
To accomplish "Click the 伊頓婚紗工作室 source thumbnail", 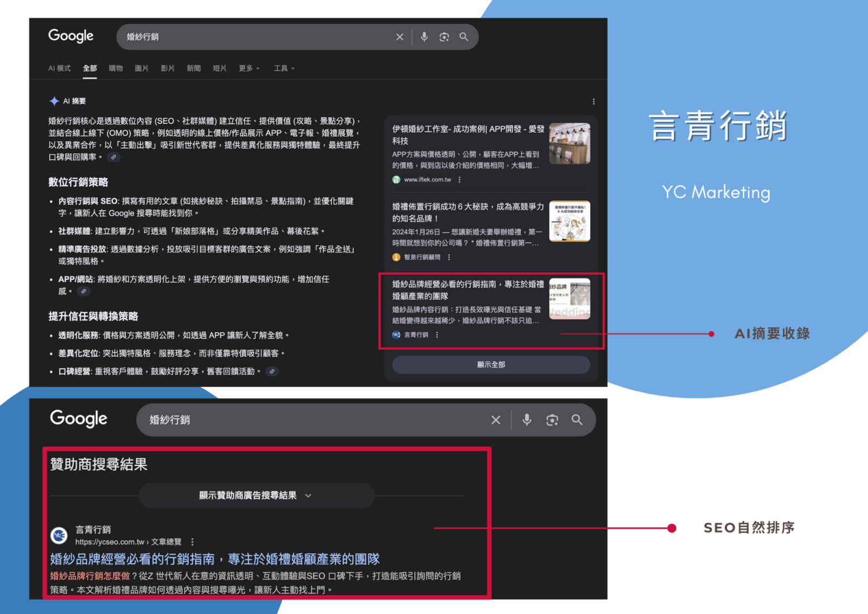I will click(569, 143).
